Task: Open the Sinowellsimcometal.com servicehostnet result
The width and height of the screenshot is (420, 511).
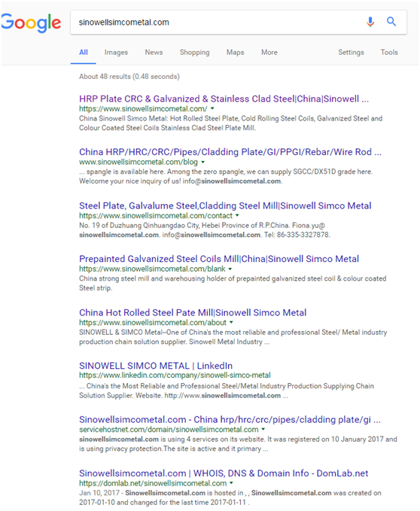Action: click(230, 419)
